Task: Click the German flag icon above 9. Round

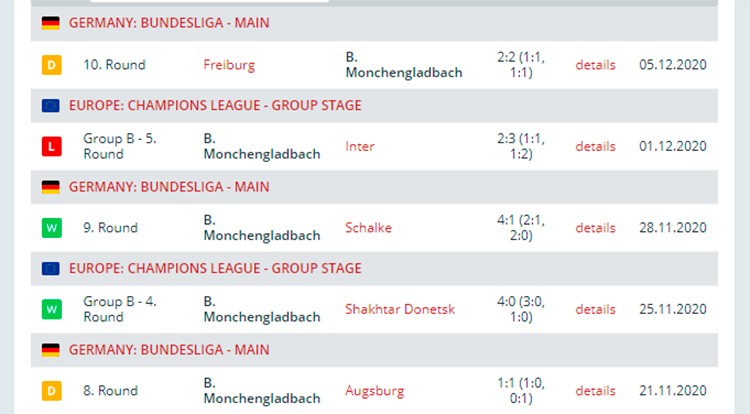Action: coord(51,187)
